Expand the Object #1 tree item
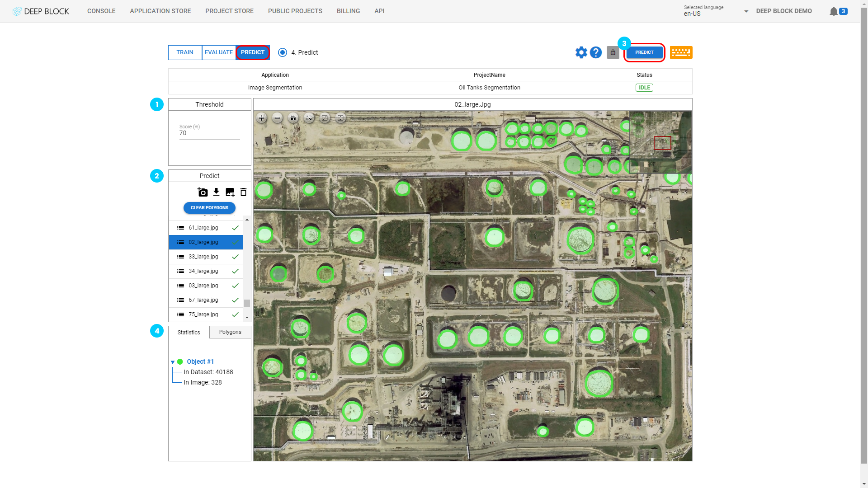 pos(172,361)
